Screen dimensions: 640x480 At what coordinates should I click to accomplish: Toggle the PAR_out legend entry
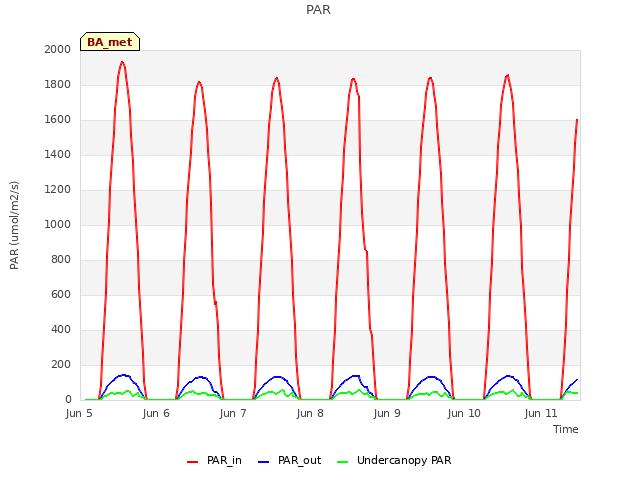coord(290,460)
